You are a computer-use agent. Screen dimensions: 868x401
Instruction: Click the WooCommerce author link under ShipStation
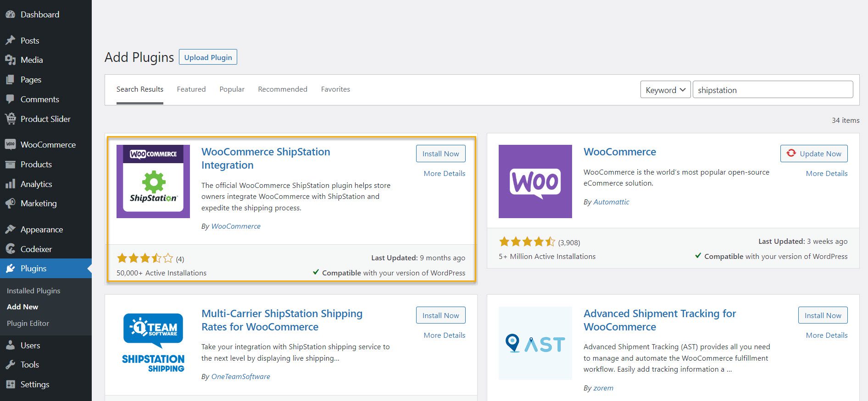(236, 226)
